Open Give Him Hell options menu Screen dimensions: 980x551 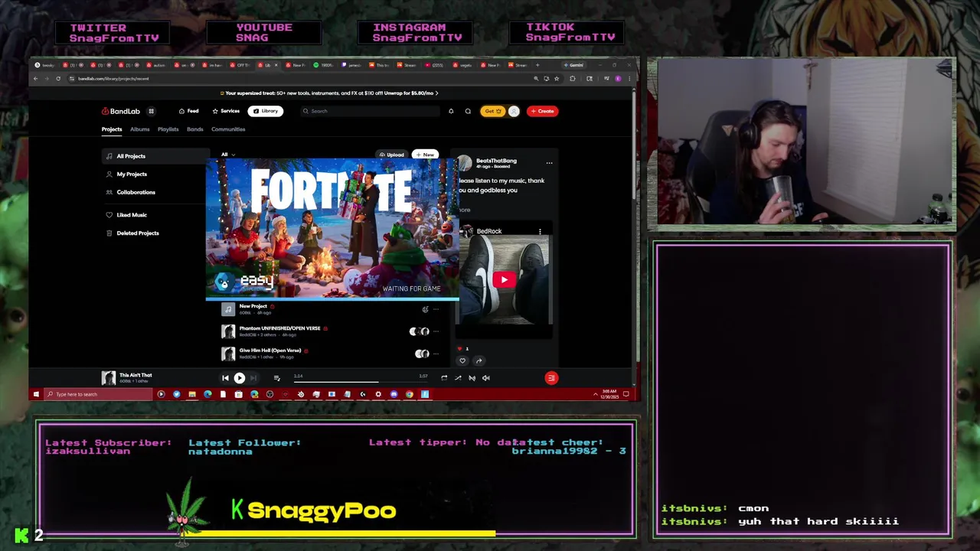[436, 354]
